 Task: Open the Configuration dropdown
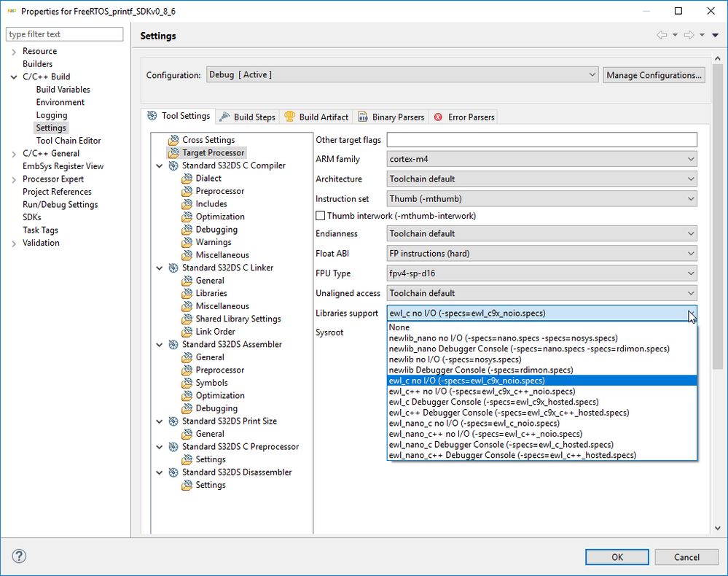click(402, 75)
